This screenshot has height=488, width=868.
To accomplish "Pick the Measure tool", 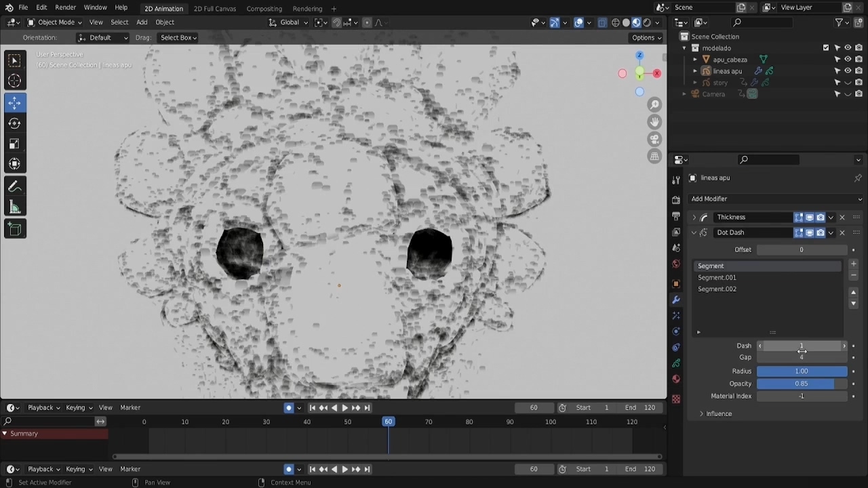I will pos(14,207).
